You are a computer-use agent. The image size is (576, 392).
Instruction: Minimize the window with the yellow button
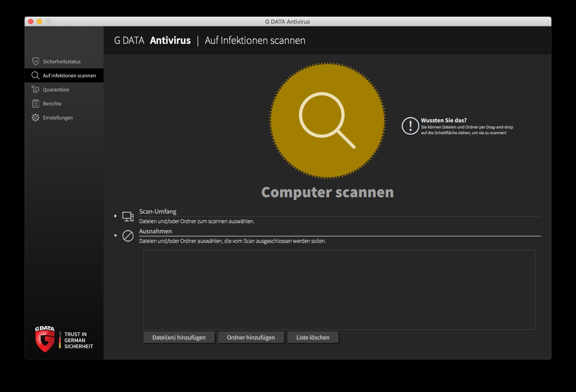click(40, 21)
